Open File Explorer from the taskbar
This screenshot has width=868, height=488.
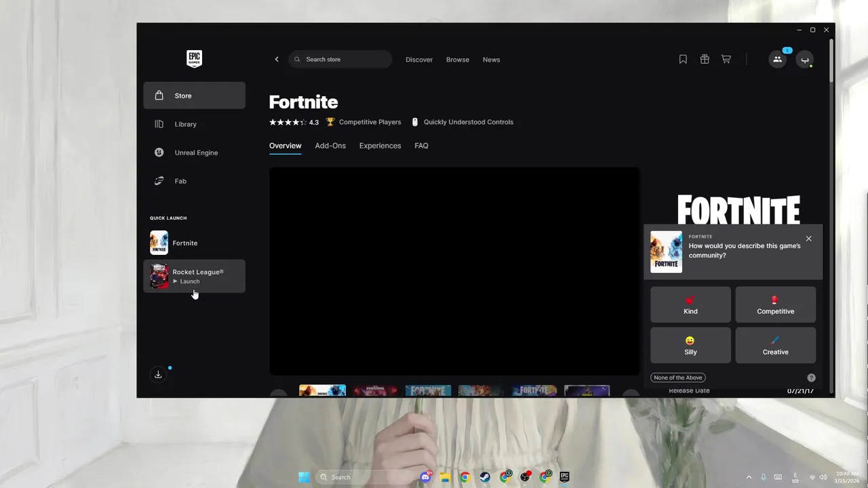445,477
